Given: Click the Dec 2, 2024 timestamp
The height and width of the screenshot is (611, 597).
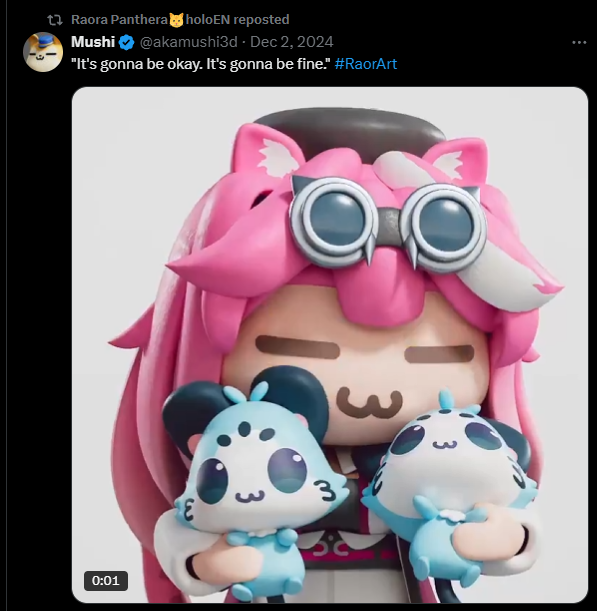Looking at the screenshot, I should pyautogui.click(x=291, y=42).
